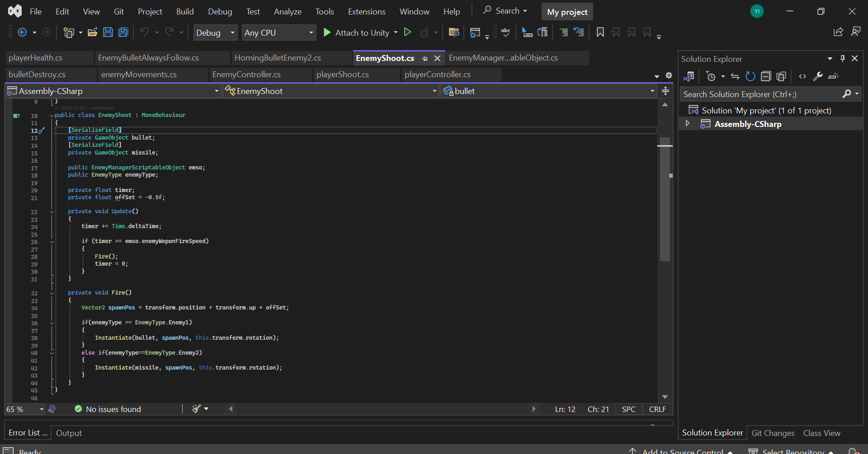868x454 pixels.
Task: Click the Undo arrow icon
Action: coord(145,33)
